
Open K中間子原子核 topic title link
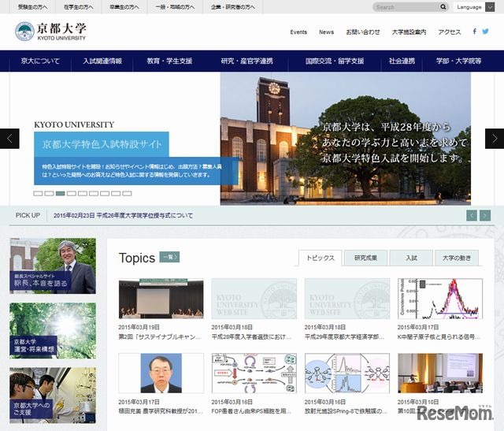[x=439, y=336]
